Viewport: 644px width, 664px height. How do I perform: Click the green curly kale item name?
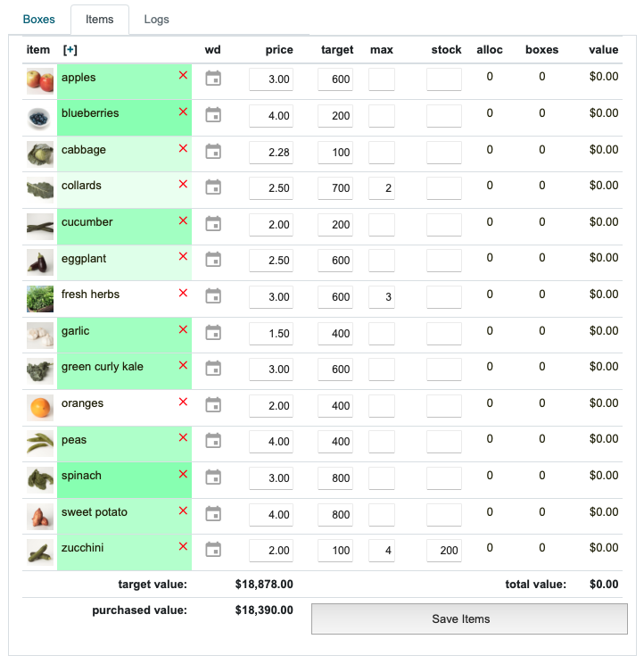(103, 367)
